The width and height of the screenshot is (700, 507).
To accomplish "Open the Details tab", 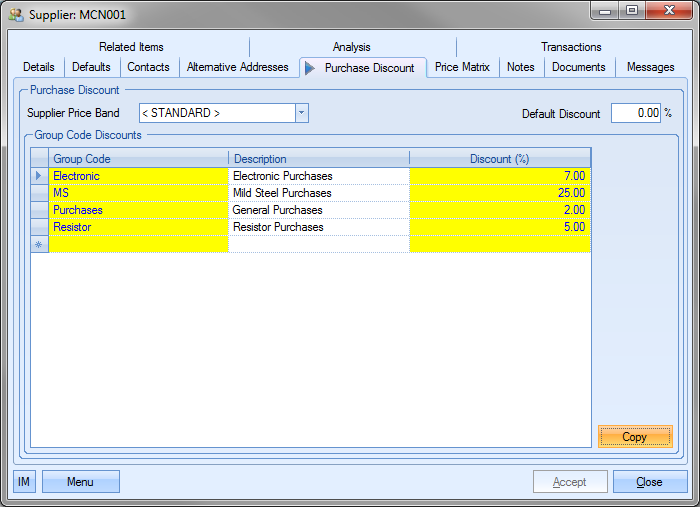I will (39, 67).
